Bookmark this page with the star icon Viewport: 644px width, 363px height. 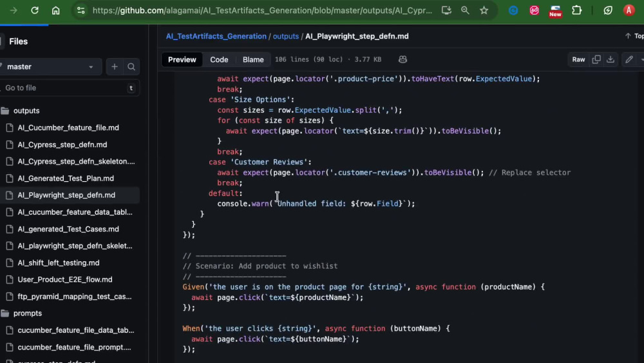(x=484, y=10)
